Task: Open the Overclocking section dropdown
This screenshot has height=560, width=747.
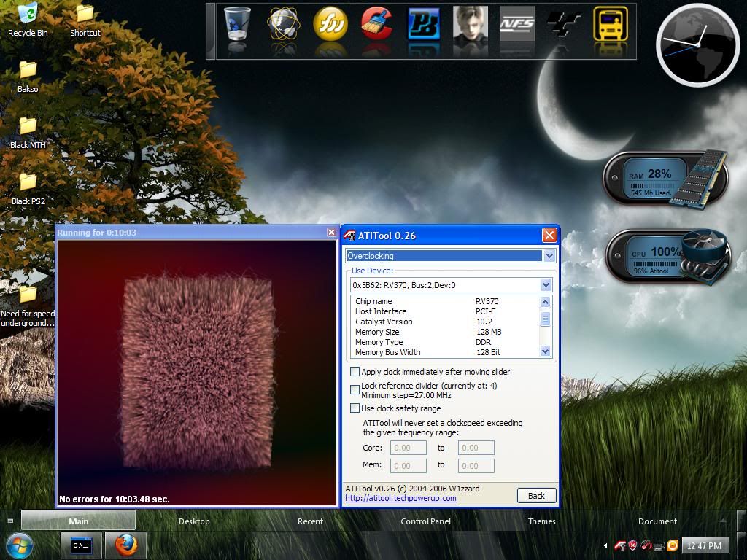Action: [x=549, y=256]
